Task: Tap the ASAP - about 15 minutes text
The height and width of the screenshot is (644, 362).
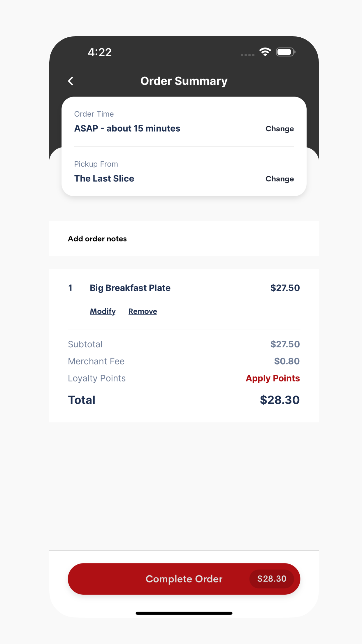Action: pyautogui.click(x=127, y=129)
